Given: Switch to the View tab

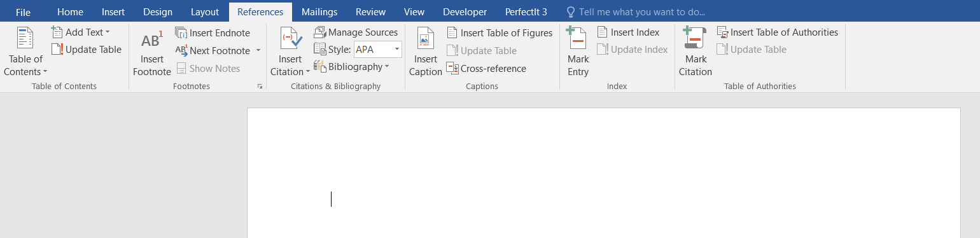Looking at the screenshot, I should point(414,12).
